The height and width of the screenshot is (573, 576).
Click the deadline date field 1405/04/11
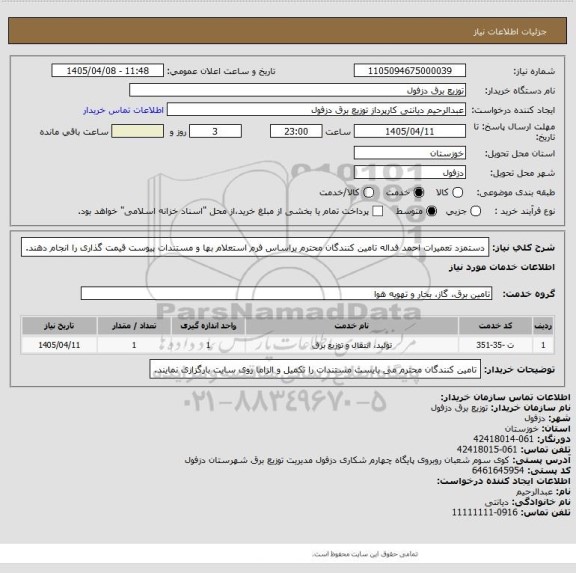click(410, 131)
